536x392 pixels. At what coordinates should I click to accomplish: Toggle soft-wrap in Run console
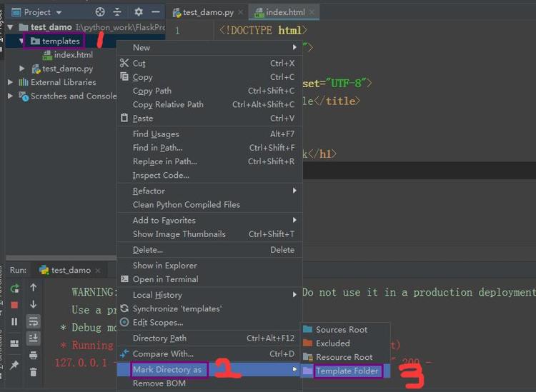coord(33,321)
